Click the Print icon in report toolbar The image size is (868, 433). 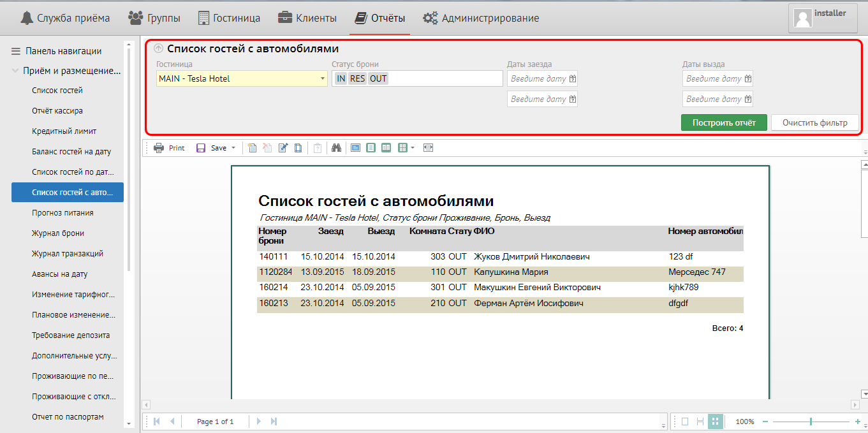tap(159, 148)
